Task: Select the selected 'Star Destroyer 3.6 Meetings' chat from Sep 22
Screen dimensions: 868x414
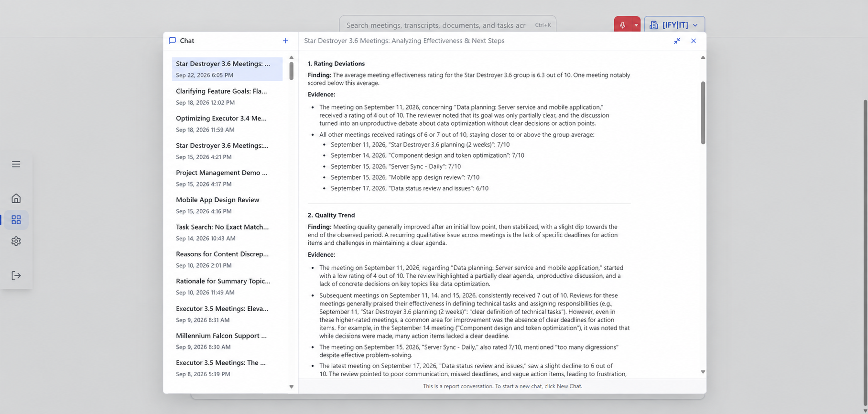Action: point(227,69)
